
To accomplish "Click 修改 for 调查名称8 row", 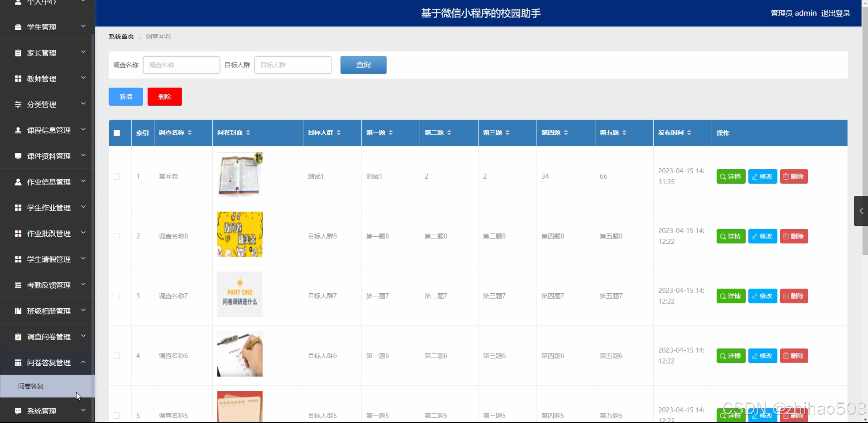I will coord(763,236).
